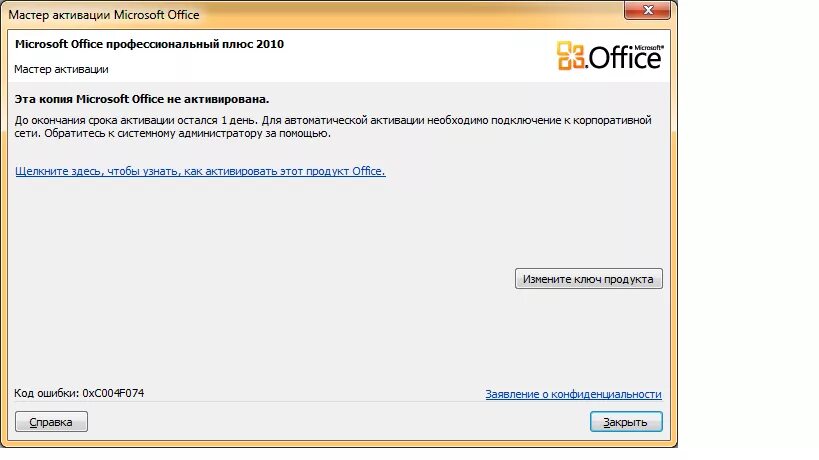Click the sentence about contacting the system administrator
Screen dimensions: 819x460
coord(187,134)
